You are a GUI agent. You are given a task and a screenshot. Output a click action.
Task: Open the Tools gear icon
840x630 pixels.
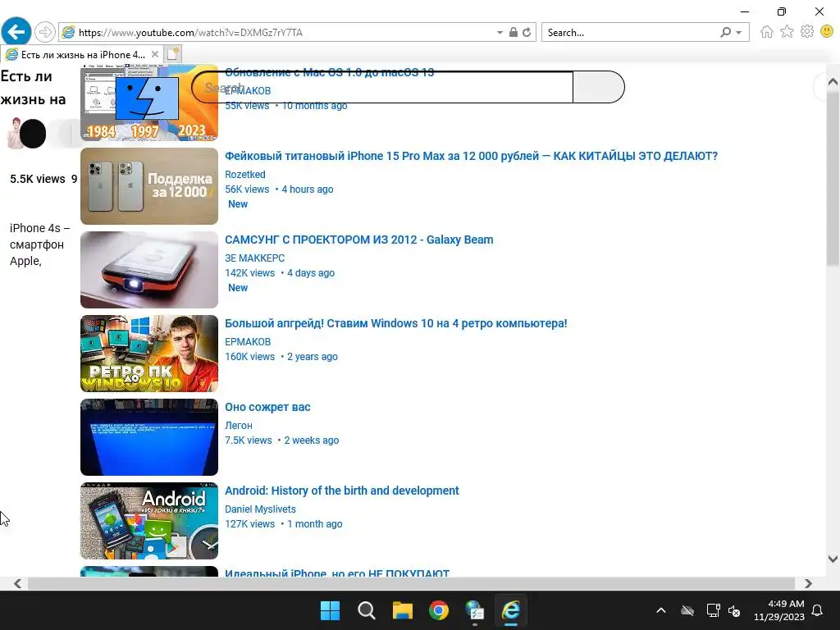(x=807, y=32)
